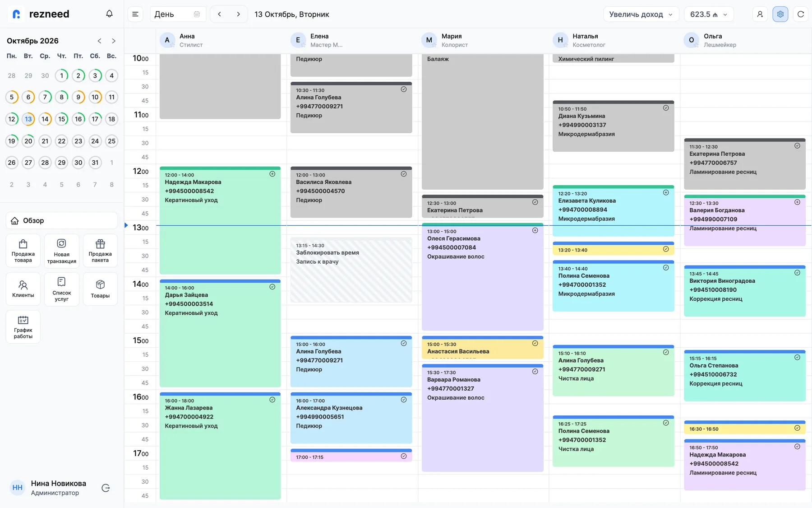Open the День view dropdown
Image resolution: width=812 pixels, height=508 pixels.
click(x=178, y=14)
